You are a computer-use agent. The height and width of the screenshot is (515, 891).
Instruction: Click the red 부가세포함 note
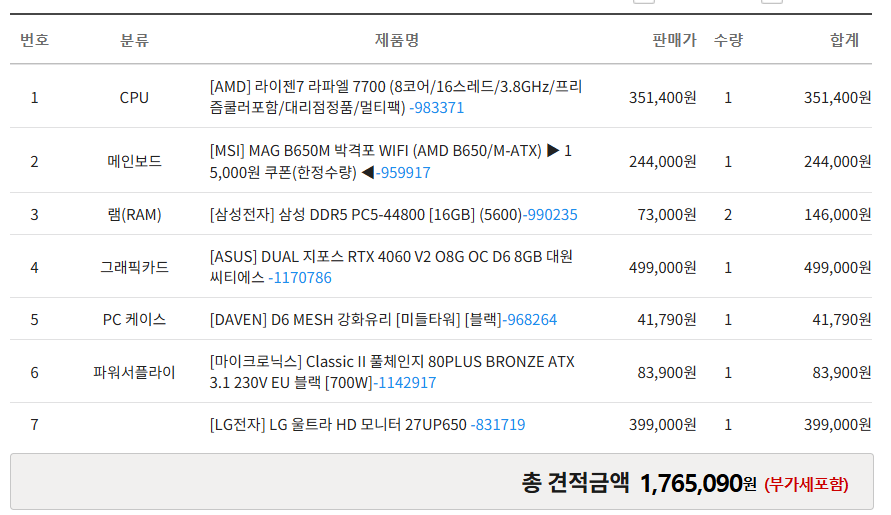tap(806, 484)
